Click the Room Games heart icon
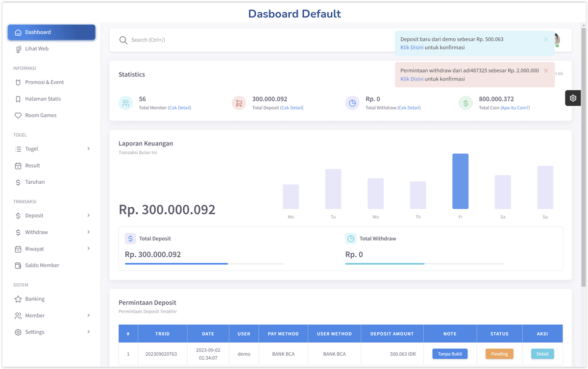 (x=18, y=116)
